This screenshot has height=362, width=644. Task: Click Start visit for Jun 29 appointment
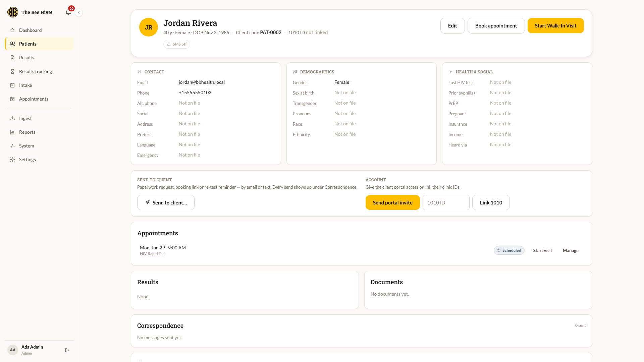[x=542, y=250]
